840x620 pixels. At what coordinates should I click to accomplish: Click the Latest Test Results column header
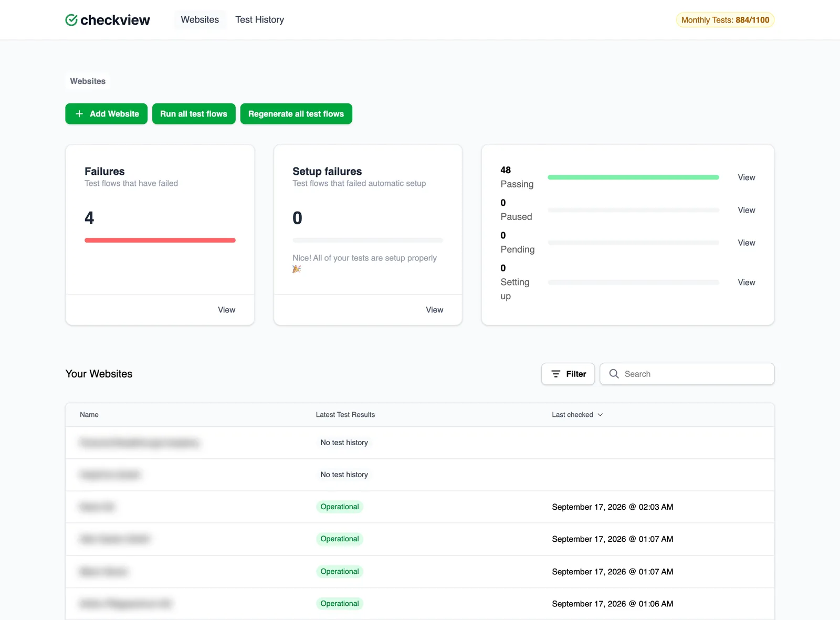click(345, 415)
